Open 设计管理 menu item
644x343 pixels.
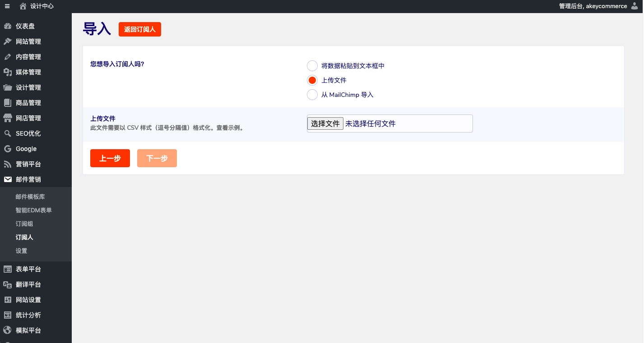tap(36, 87)
